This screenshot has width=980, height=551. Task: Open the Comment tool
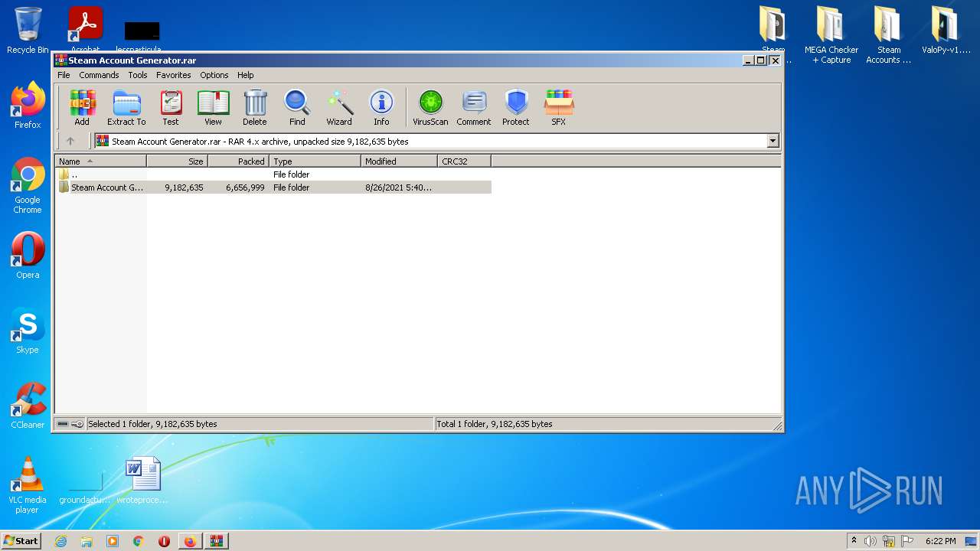[474, 108]
